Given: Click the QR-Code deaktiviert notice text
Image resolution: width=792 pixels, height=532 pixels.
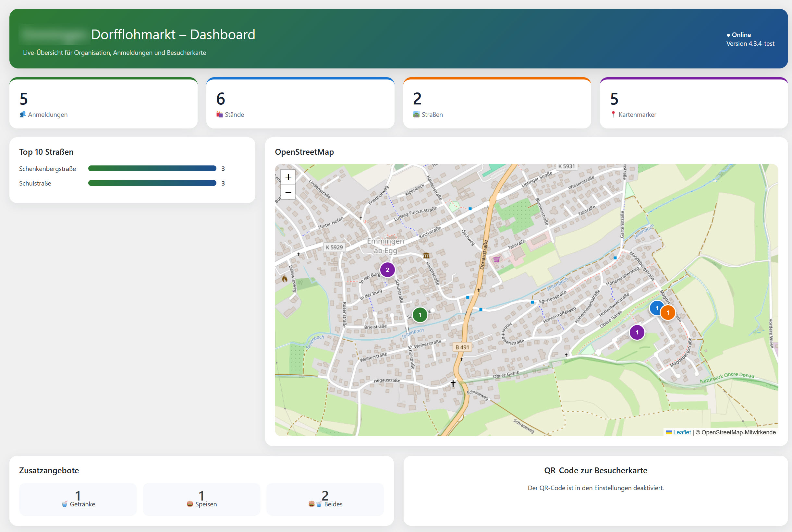Looking at the screenshot, I should [x=595, y=488].
